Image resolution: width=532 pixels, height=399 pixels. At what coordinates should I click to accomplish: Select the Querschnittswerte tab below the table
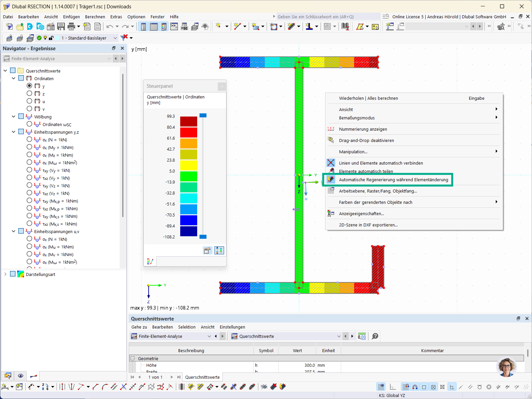coord(202,377)
